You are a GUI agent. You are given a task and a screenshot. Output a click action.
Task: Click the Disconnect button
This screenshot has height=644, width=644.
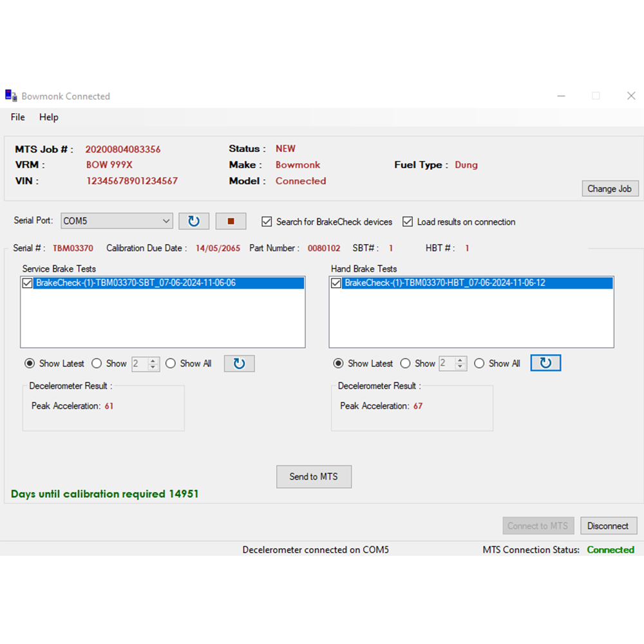click(x=609, y=526)
